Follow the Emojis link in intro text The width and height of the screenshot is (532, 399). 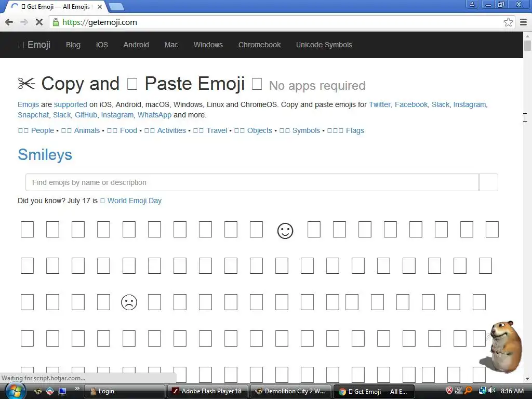point(28,104)
